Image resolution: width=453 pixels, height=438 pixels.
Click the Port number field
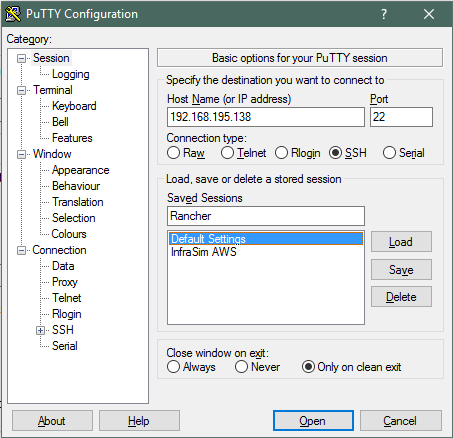[x=401, y=117]
